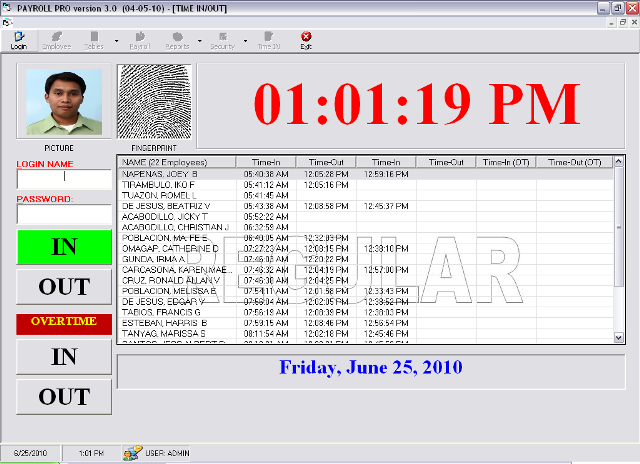Screen dimensions: 640x464
Task: Select the TABIOS, FRANCIS G row
Action: pos(365,312)
